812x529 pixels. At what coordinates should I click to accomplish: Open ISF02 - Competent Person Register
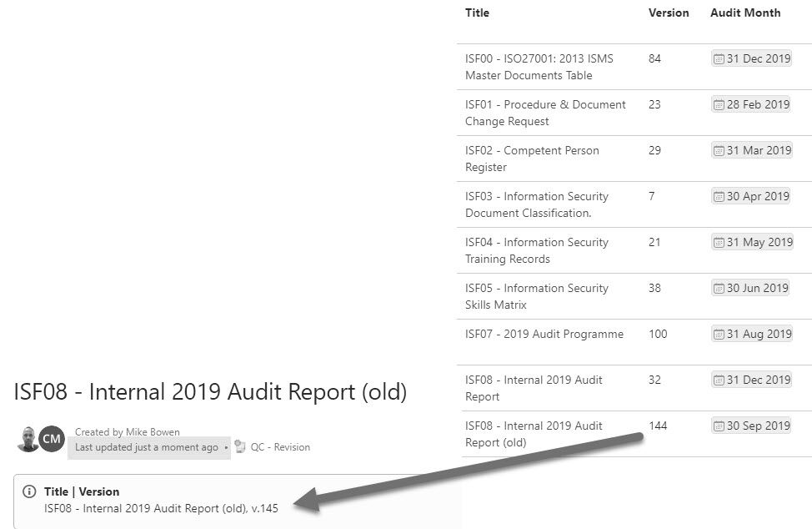(532, 159)
